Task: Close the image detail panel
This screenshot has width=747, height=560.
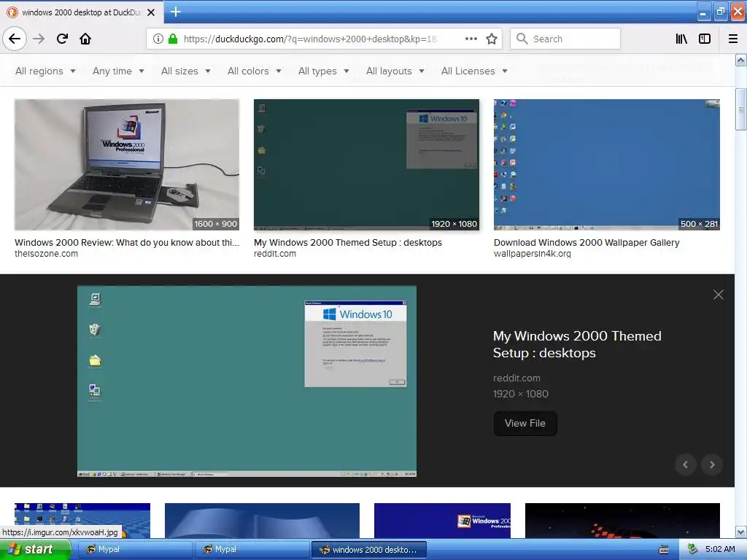Action: 719,295
